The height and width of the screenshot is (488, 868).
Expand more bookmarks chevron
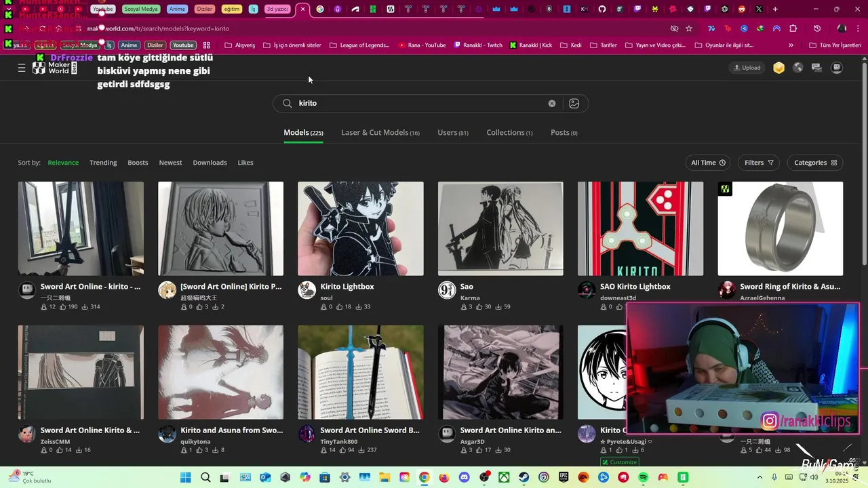791,45
